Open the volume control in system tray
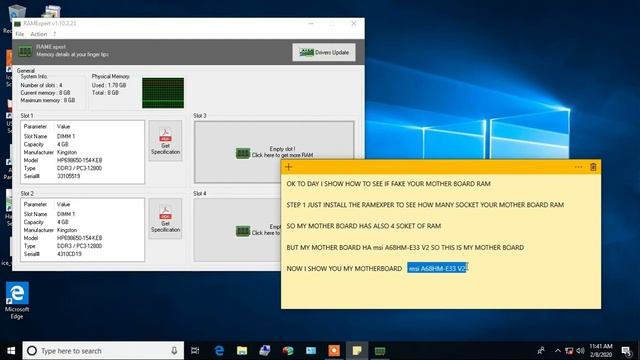 pyautogui.click(x=580, y=351)
